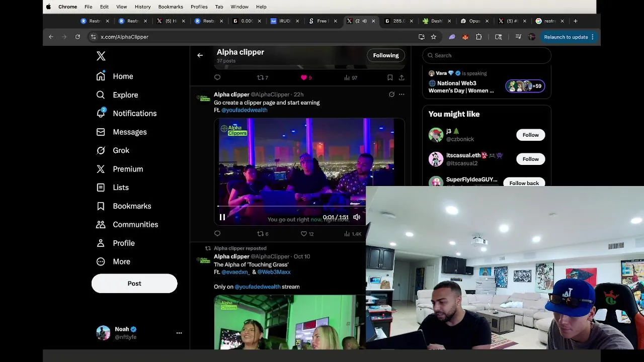Image resolution: width=644 pixels, height=362 pixels.
Task: Mute the video with speaker icon
Action: (357, 217)
